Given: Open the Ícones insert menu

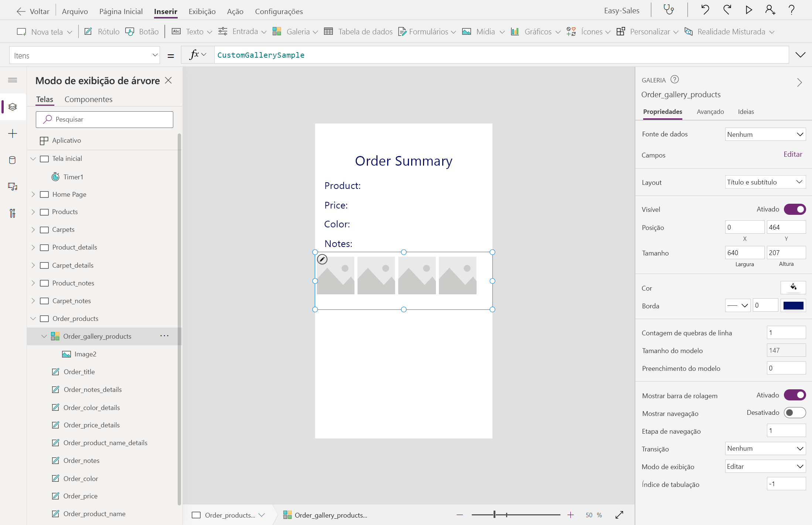Looking at the screenshot, I should click(x=588, y=32).
